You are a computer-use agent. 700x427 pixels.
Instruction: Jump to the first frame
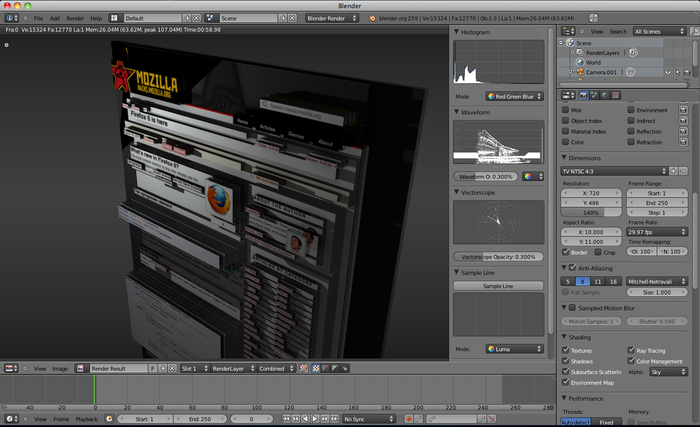pyautogui.click(x=286, y=419)
